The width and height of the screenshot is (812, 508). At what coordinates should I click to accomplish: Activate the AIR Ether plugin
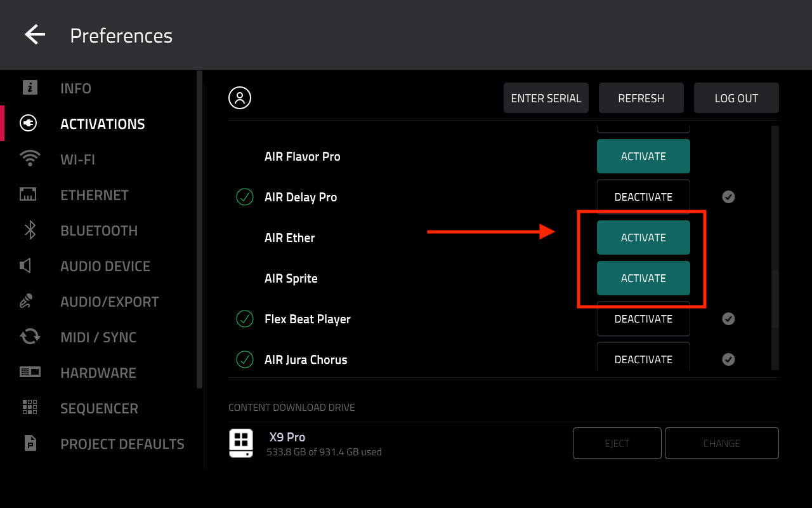(x=643, y=237)
